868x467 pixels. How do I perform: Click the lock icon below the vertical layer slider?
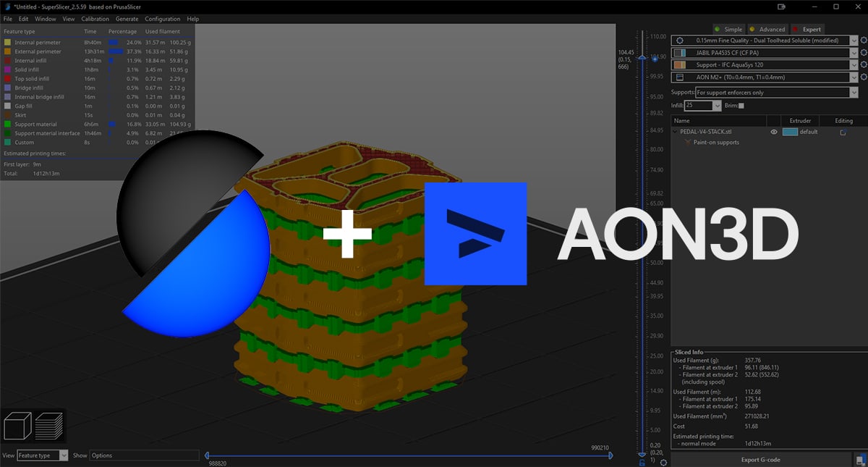tap(642, 462)
